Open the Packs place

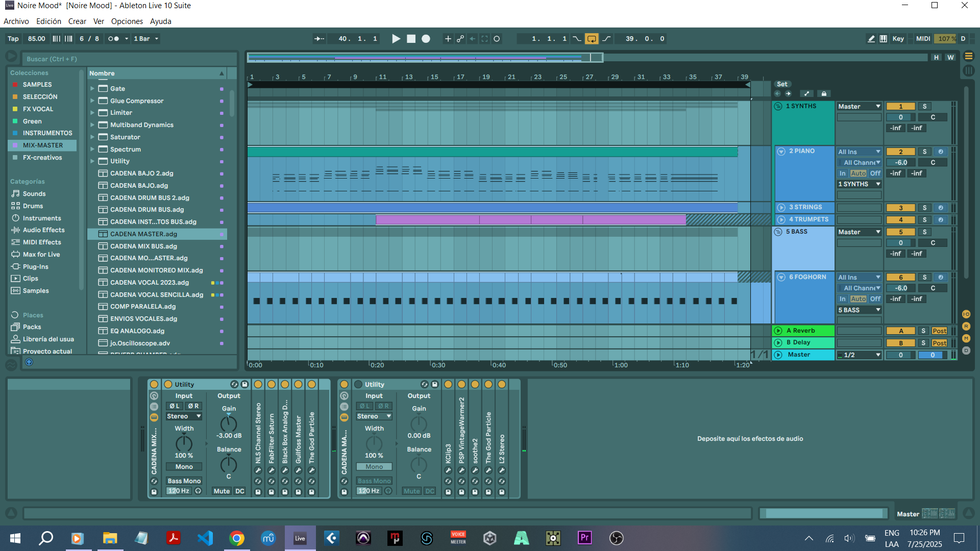pos(32,327)
